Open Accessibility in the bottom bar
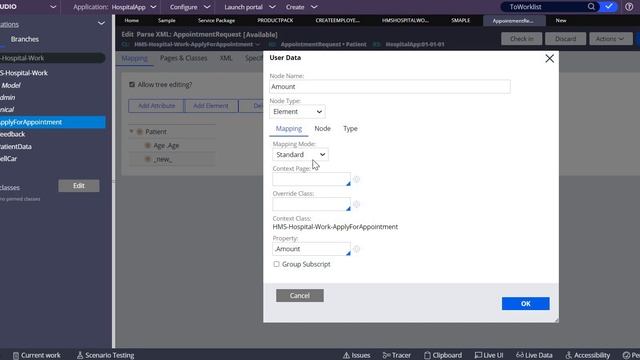Screen dimensions: 640x360 coord(587,355)
